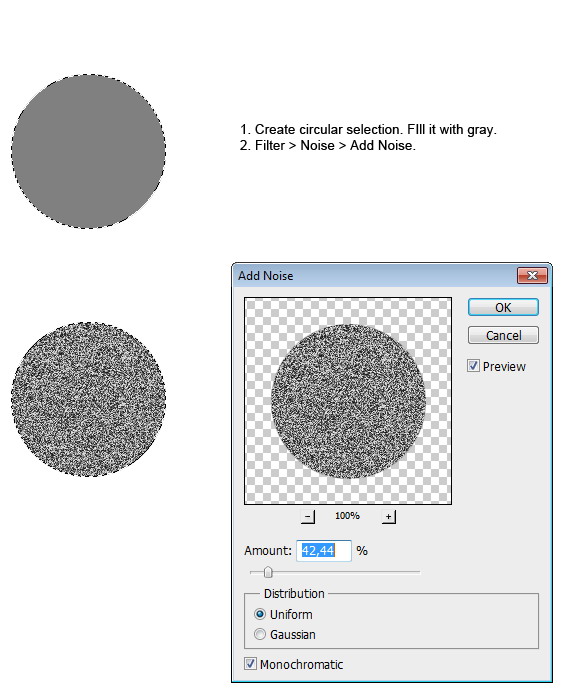
Task: Click the Add Noise title bar
Action: tap(376, 276)
